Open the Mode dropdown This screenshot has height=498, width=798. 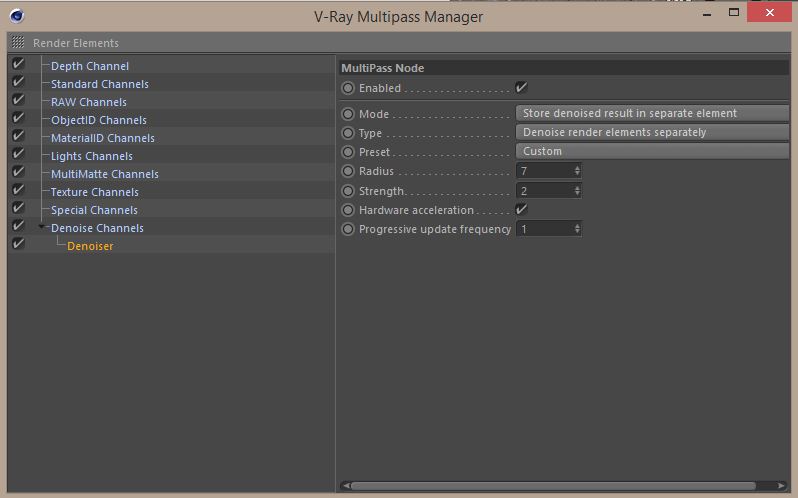tap(652, 113)
